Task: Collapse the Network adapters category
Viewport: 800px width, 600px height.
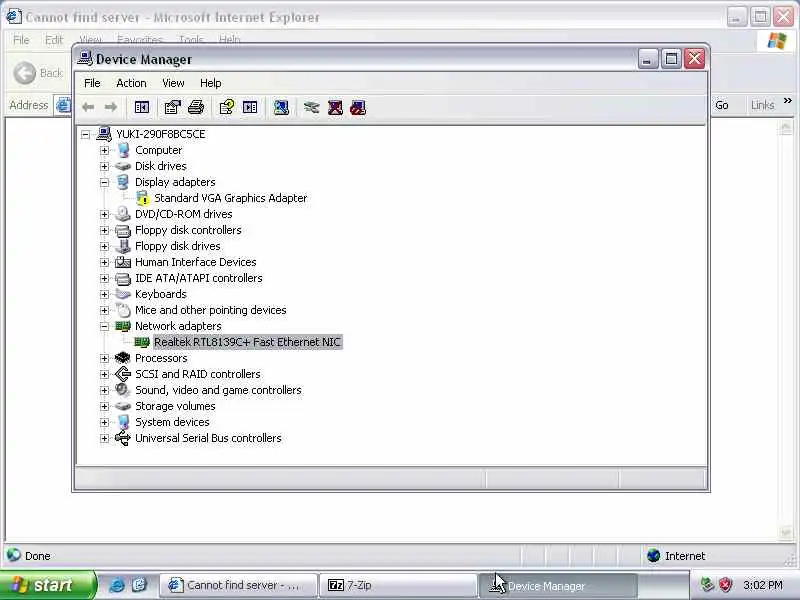Action: [105, 327]
